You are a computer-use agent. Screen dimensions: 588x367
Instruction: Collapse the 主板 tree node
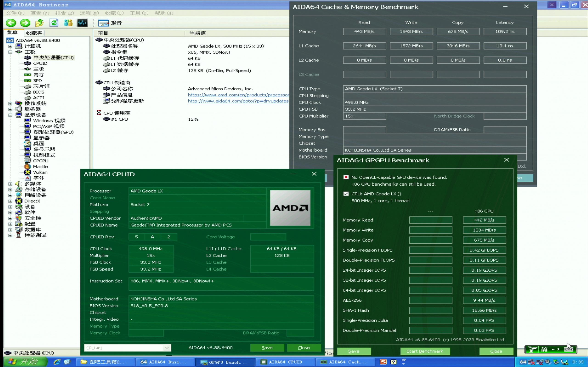[10, 52]
